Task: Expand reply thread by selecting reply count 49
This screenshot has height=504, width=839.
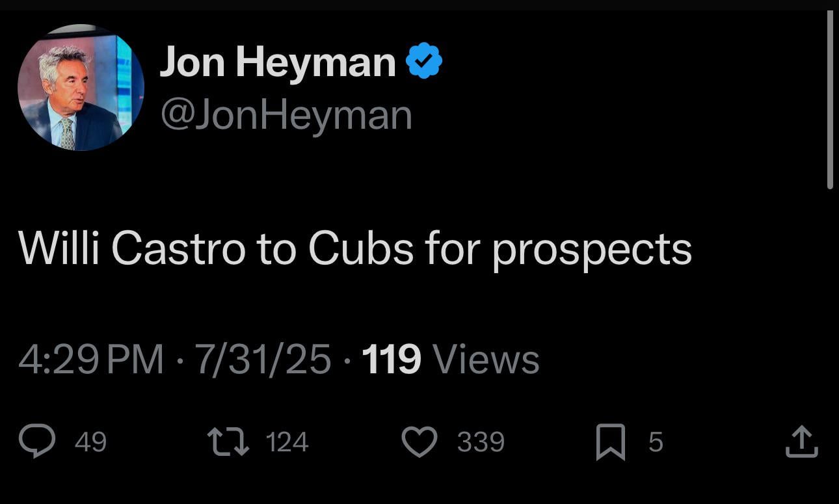Action: pyautogui.click(x=91, y=442)
